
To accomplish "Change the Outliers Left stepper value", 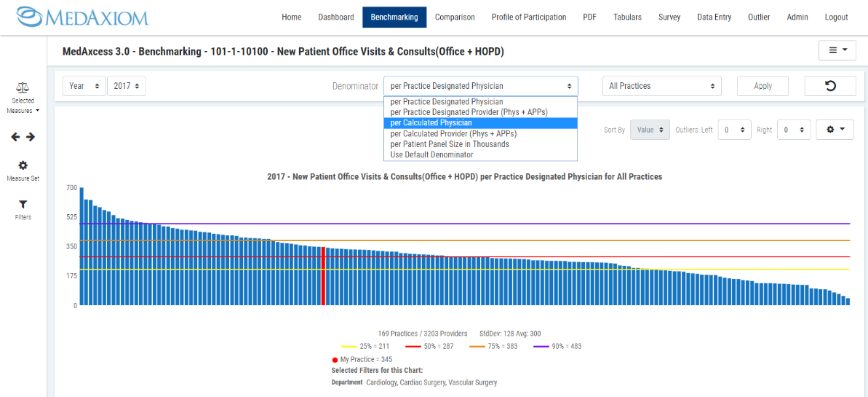I will pyautogui.click(x=734, y=130).
